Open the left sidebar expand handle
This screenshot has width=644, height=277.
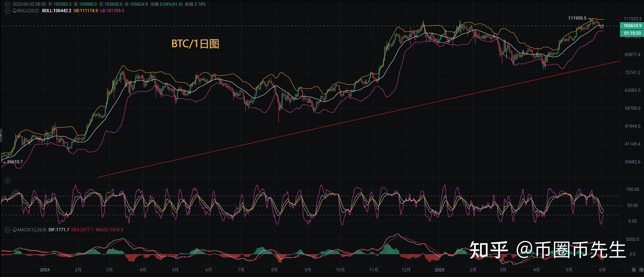point(1,135)
